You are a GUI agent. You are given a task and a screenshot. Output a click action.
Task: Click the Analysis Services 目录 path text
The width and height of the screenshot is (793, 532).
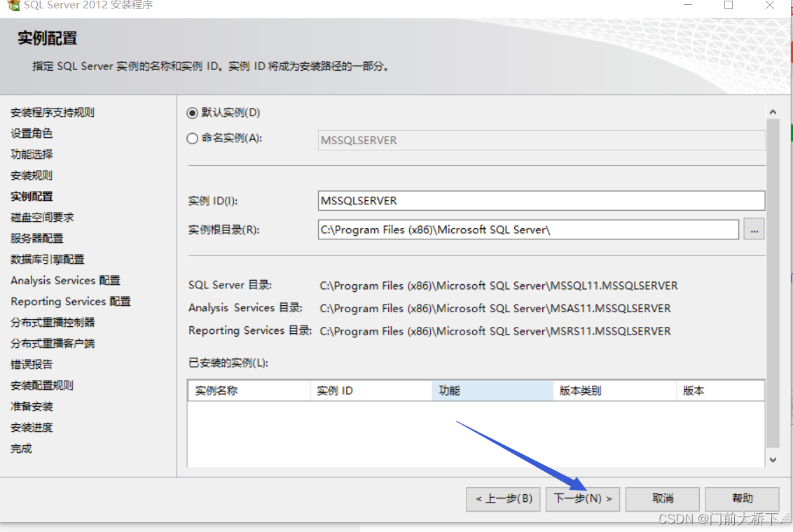(495, 309)
